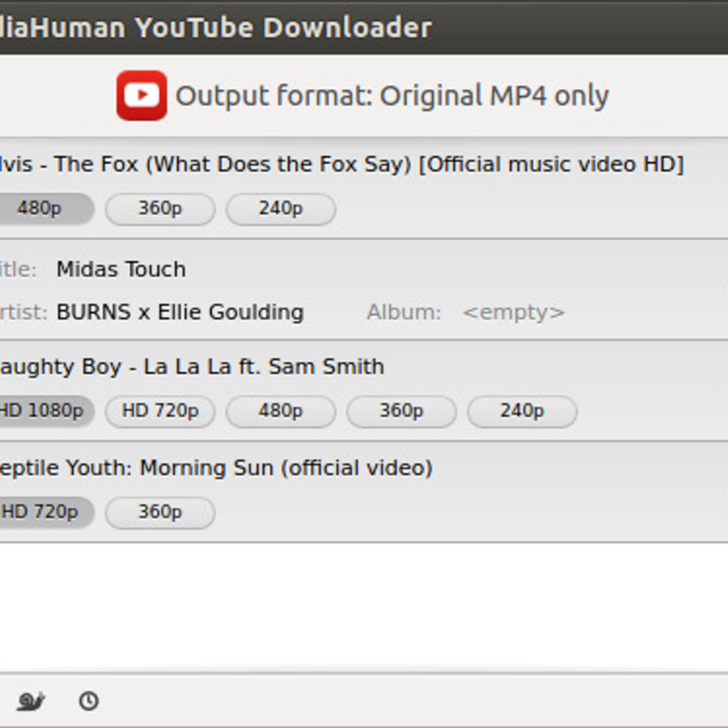
Task: Select 360p for La La La video
Action: [401, 411]
